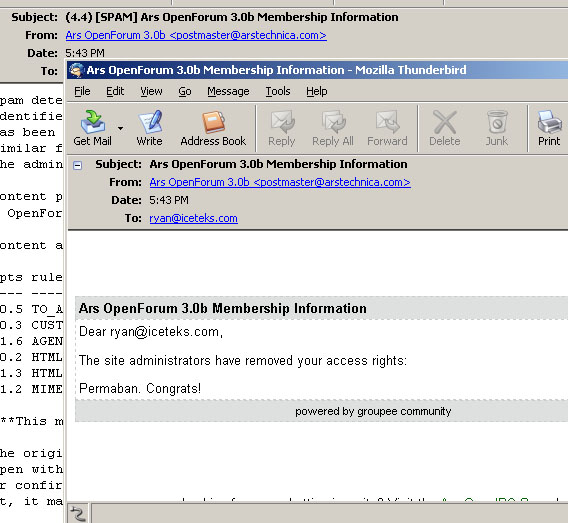Click the Reply toolbar button
Image resolution: width=568 pixels, height=523 pixels.
[x=282, y=128]
